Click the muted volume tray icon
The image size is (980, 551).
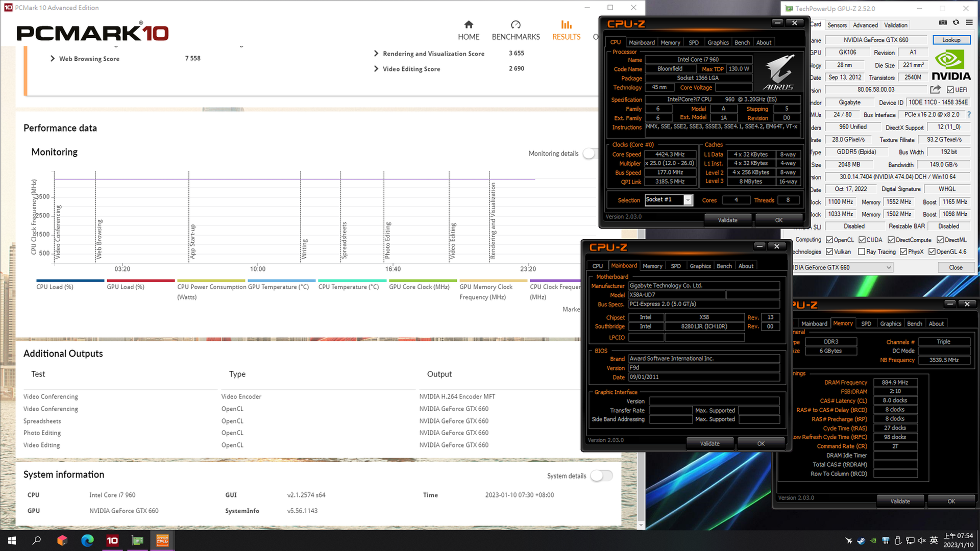point(922,541)
